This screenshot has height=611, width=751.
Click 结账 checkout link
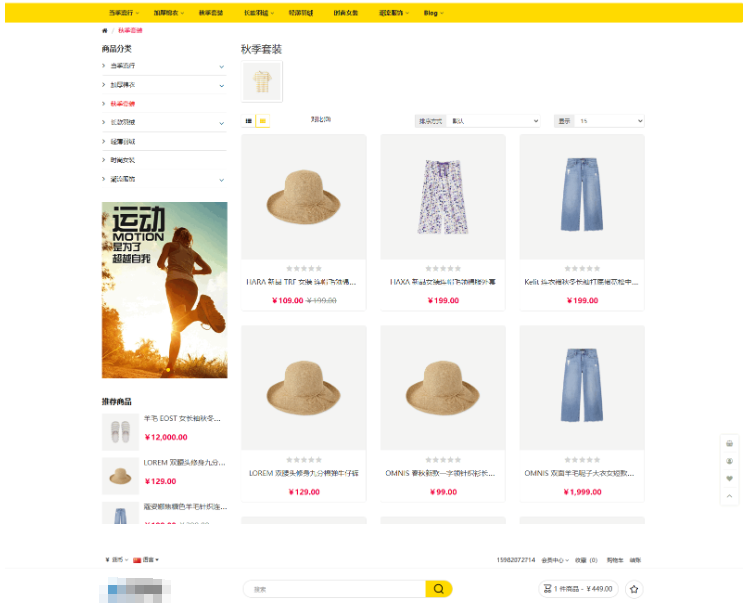tap(635, 560)
